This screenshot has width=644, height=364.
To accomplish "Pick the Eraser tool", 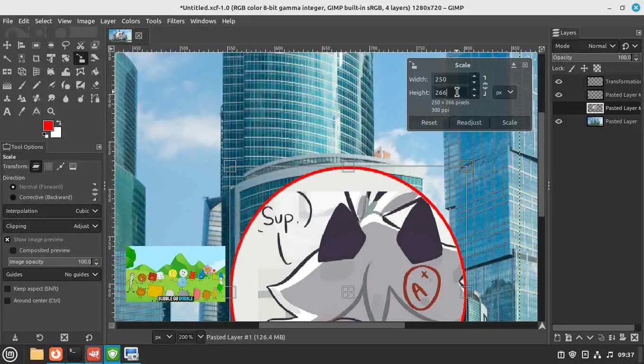I will click(x=95, y=85).
